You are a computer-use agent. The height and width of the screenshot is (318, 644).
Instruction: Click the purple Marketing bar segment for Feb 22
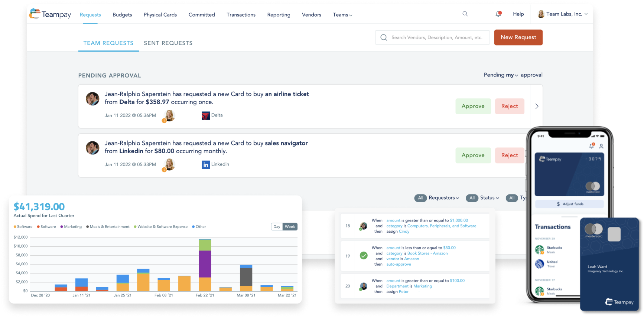tap(205, 264)
